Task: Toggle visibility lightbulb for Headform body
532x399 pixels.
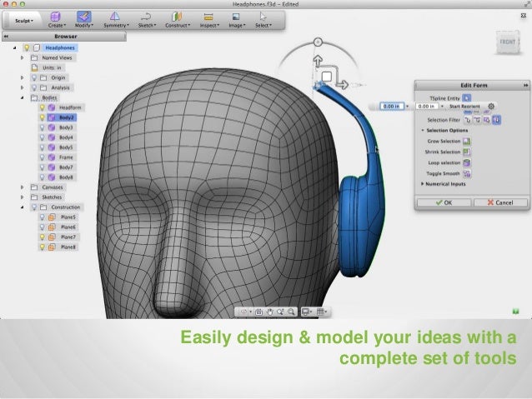Action: pyautogui.click(x=42, y=107)
